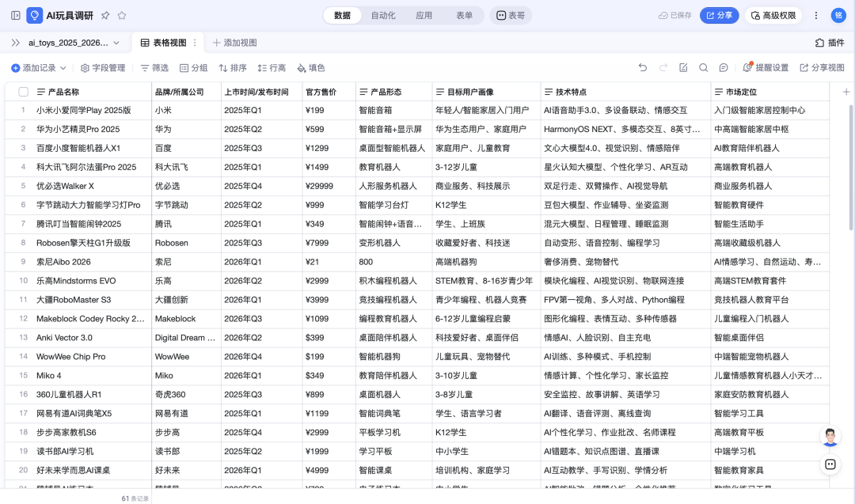This screenshot has width=855, height=504.
Task: Switch to the 表单 tab
Action: [x=465, y=15]
